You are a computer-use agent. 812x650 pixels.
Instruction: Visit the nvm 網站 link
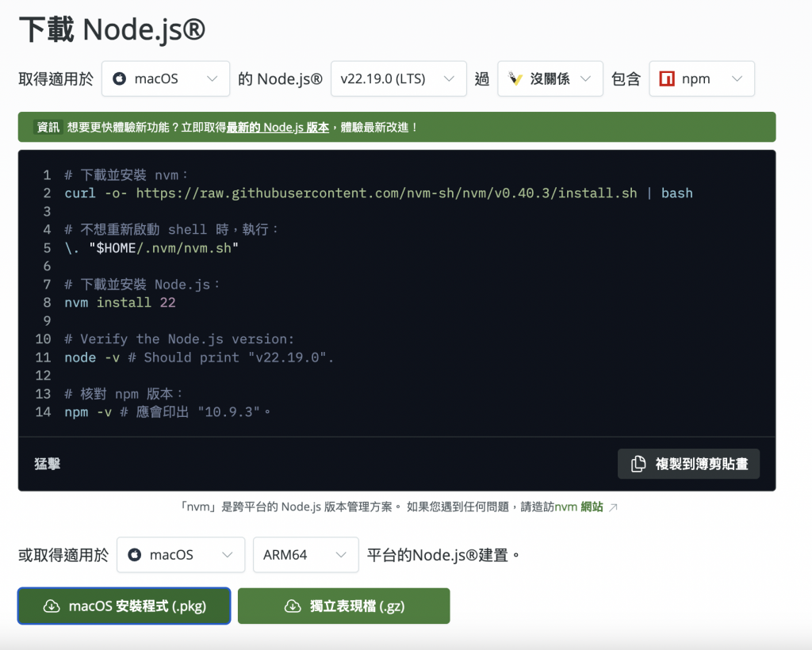(x=579, y=507)
